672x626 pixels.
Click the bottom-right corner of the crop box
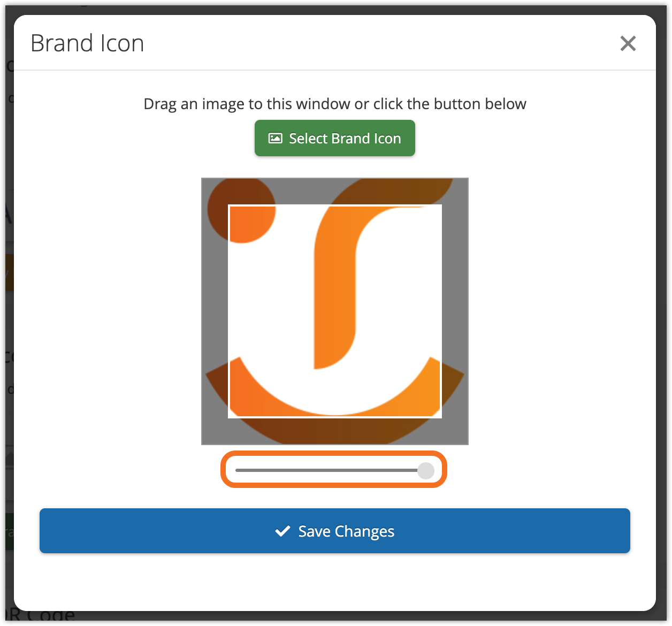[441, 417]
